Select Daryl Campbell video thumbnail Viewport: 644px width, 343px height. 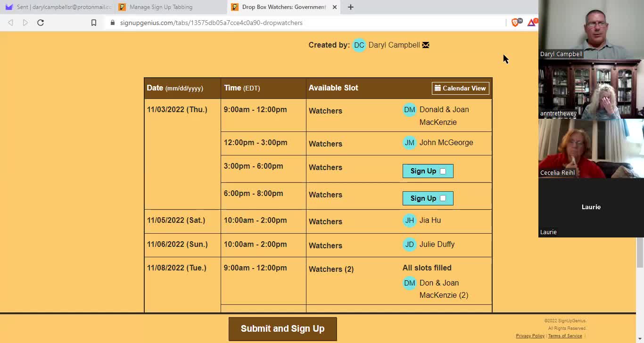(591, 30)
